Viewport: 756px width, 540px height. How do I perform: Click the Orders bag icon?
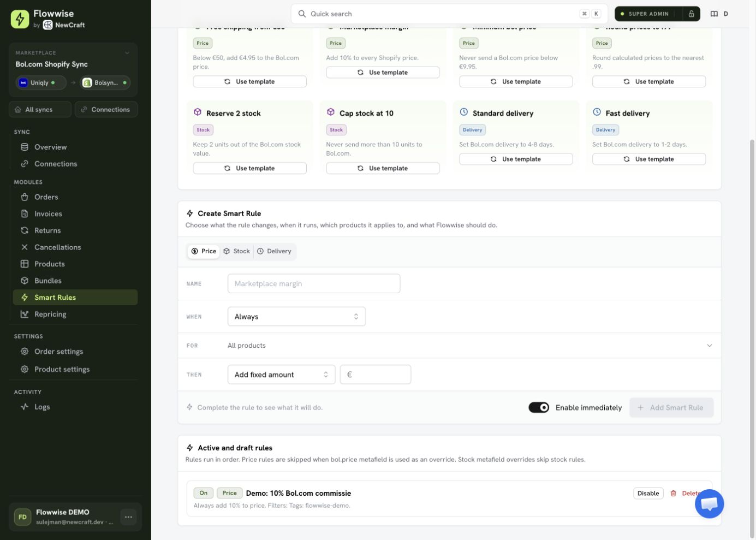tap(25, 197)
